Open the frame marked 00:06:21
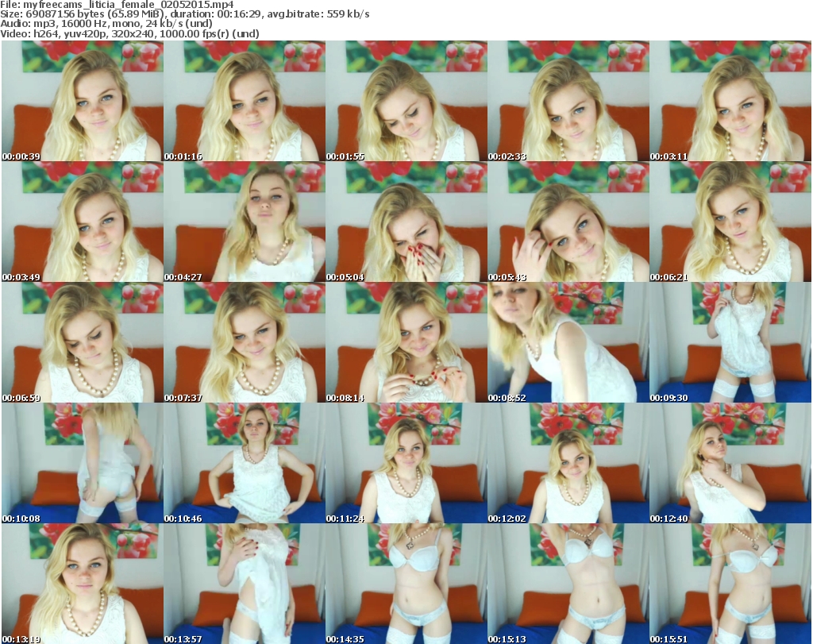Screen dimensions: 813x644 [x=730, y=222]
